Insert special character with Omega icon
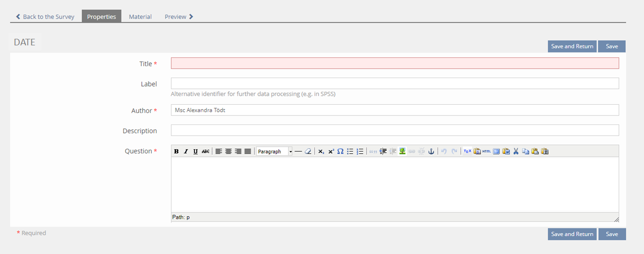 pyautogui.click(x=340, y=151)
